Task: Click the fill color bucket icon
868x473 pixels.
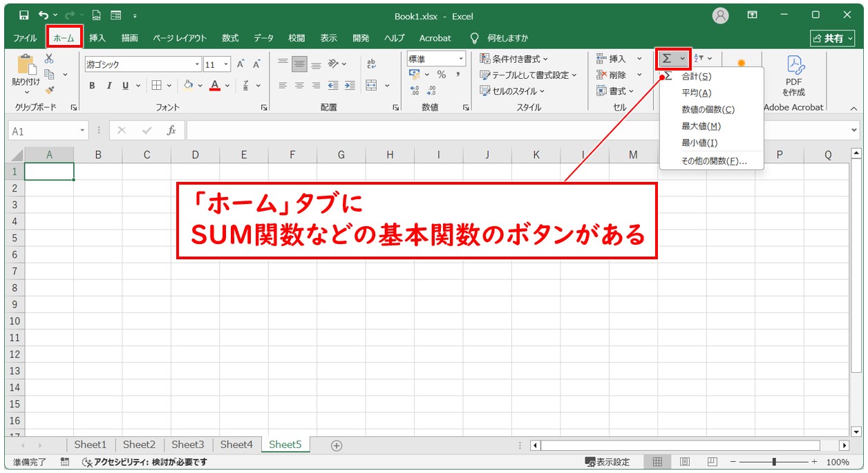Action: pos(187,85)
